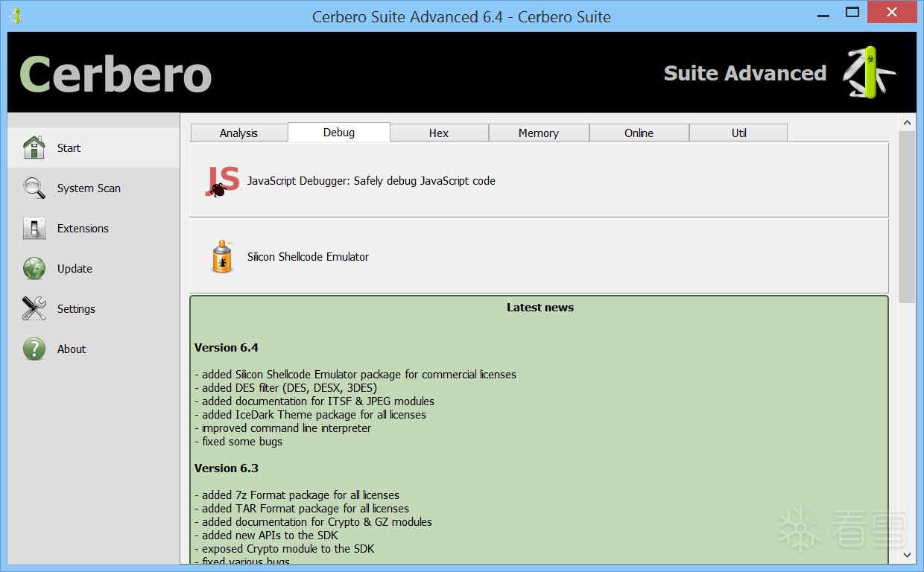Close the Cerbero Suite window

click(893, 12)
